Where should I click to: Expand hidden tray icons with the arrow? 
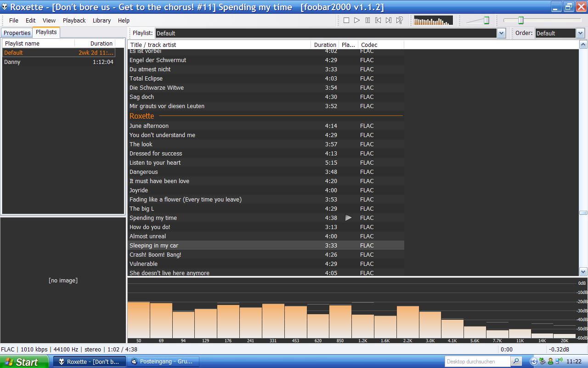pyautogui.click(x=534, y=362)
